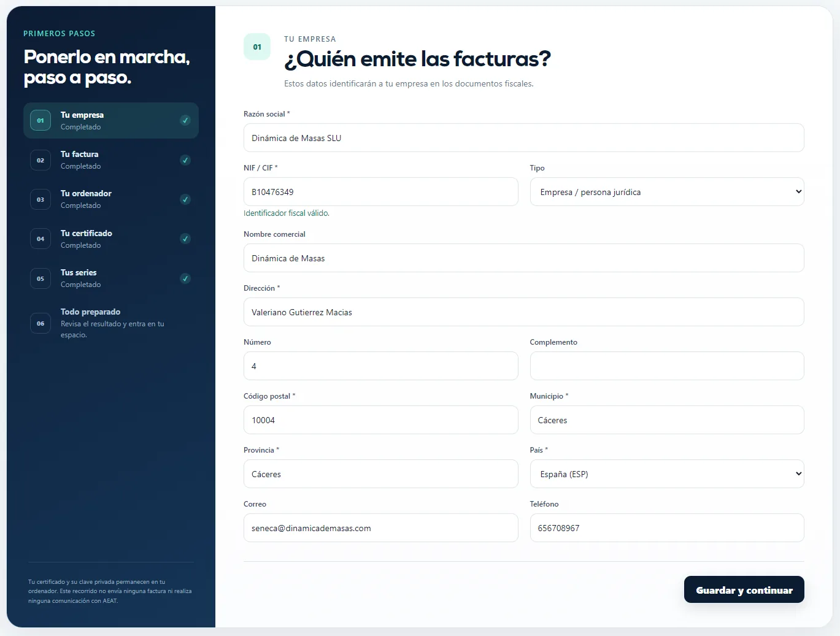This screenshot has width=840, height=636.
Task: Click the Municipio input field
Action: point(667,420)
